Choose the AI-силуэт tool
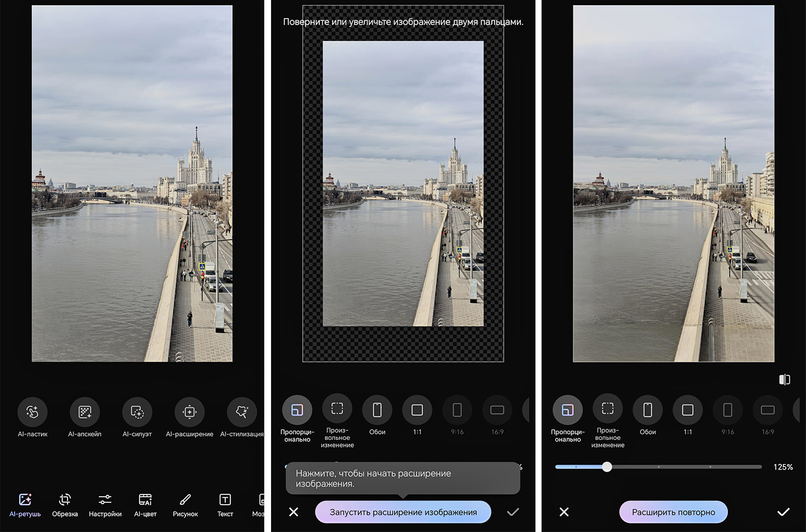 (137, 412)
